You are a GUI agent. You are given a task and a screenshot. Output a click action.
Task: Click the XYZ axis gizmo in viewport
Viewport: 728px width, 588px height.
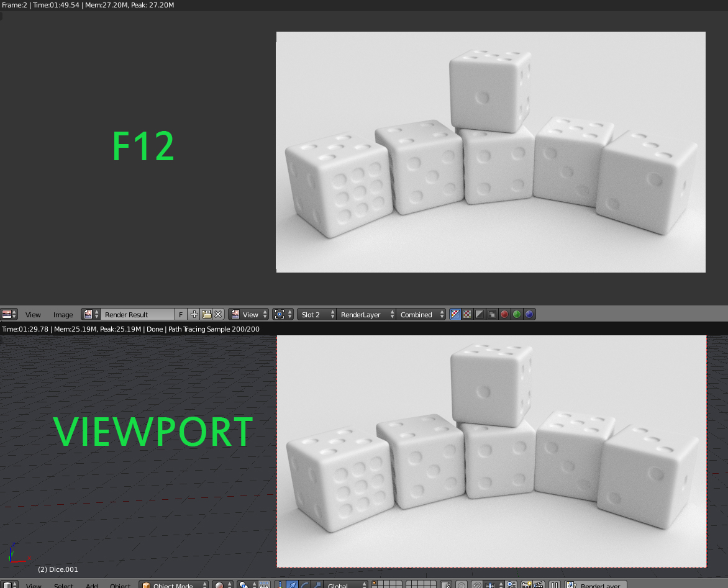(19, 553)
